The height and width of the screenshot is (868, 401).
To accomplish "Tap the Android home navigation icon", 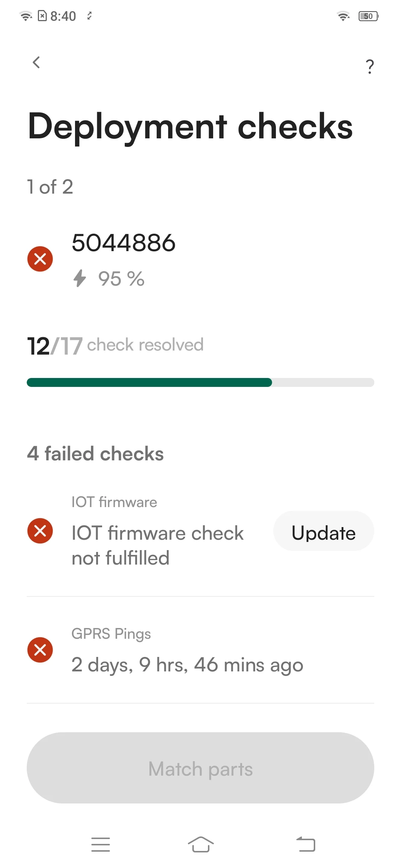I will coord(200,845).
